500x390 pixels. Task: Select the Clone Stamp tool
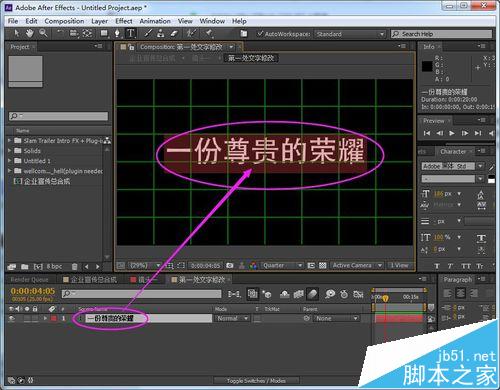pyautogui.click(x=161, y=33)
